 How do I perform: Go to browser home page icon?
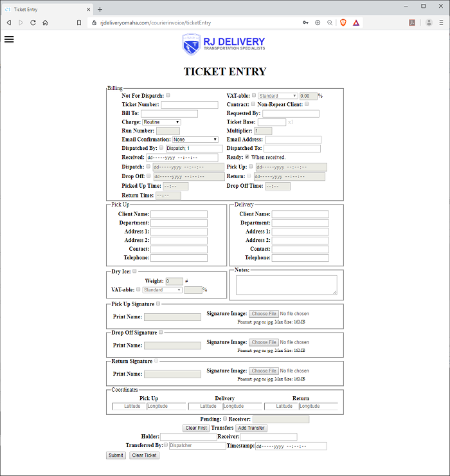coord(45,23)
